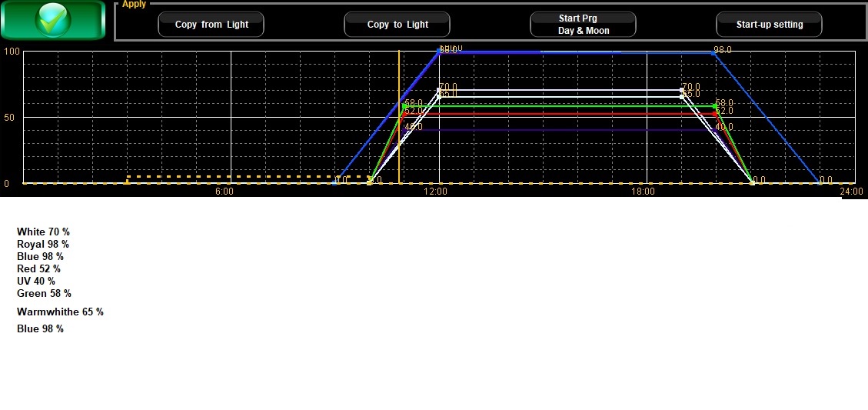Select the blue curve's peak point at 12:00

tap(439, 52)
